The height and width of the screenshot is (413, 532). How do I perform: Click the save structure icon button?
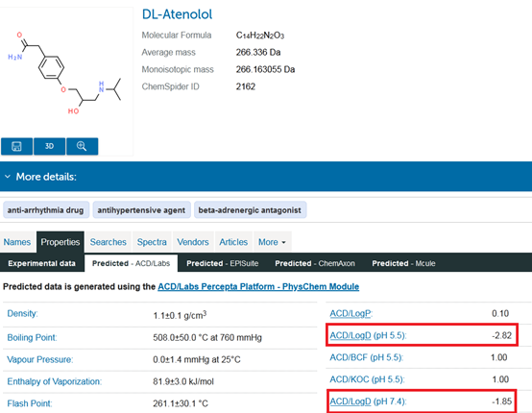pos(16,146)
